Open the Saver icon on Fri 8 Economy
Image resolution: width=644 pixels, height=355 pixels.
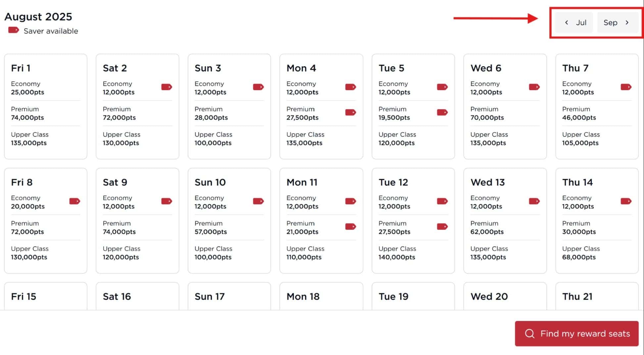coord(75,201)
